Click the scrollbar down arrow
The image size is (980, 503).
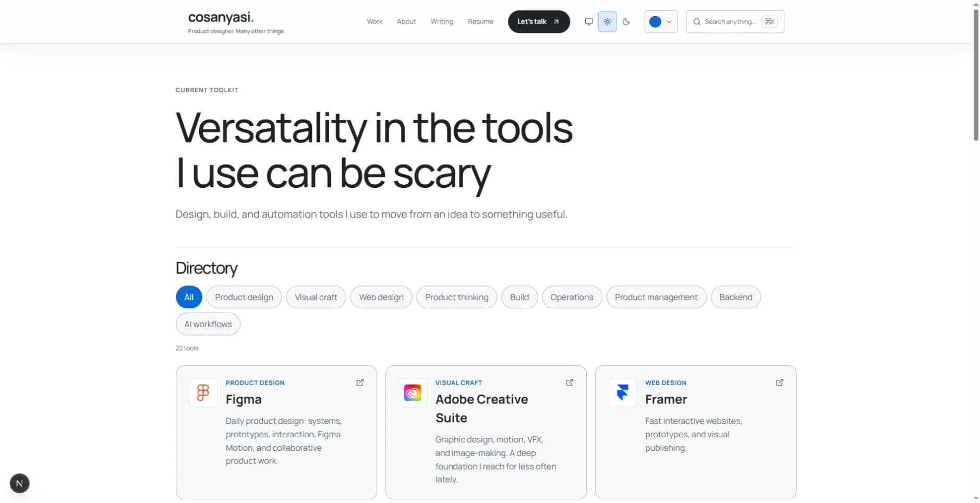[976, 498]
